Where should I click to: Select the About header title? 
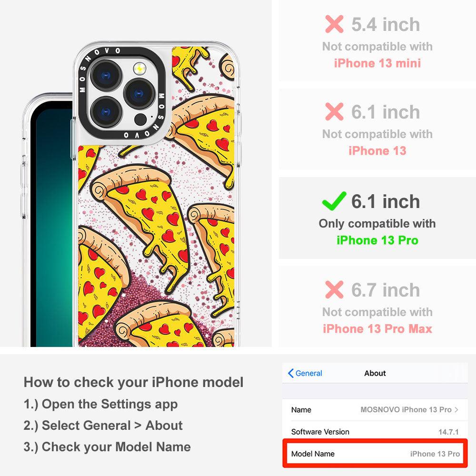click(375, 373)
